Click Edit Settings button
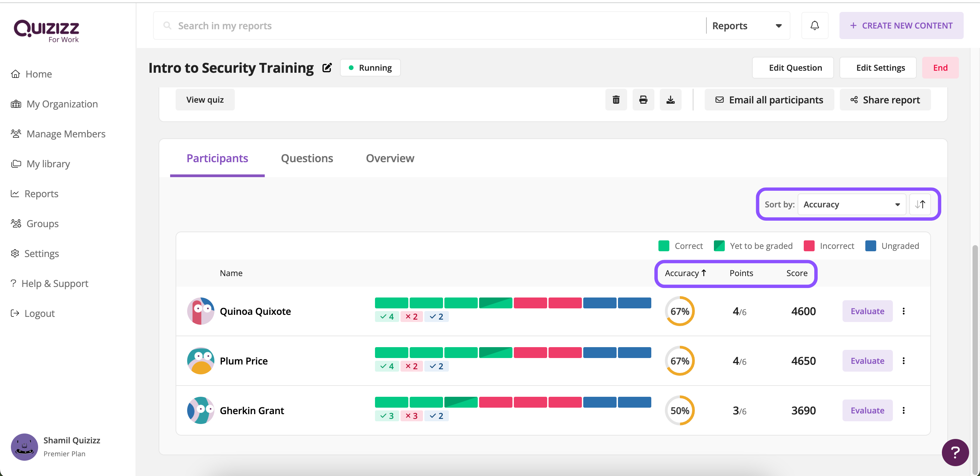This screenshot has width=980, height=476. (878, 68)
